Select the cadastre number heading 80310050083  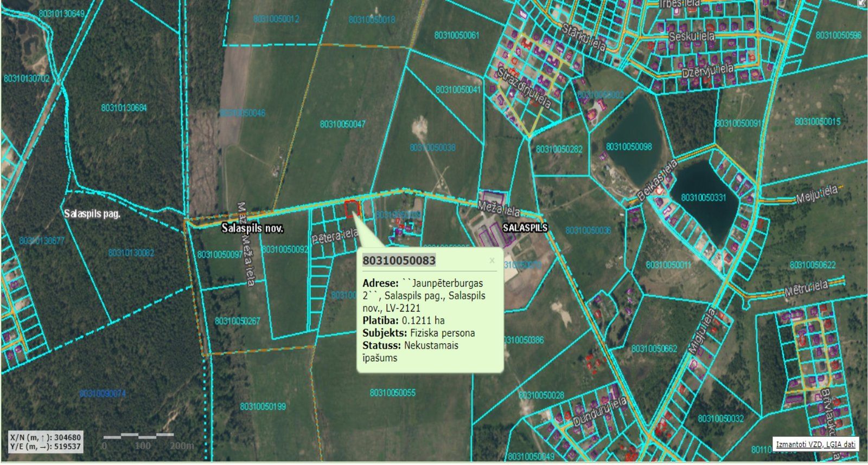(399, 261)
